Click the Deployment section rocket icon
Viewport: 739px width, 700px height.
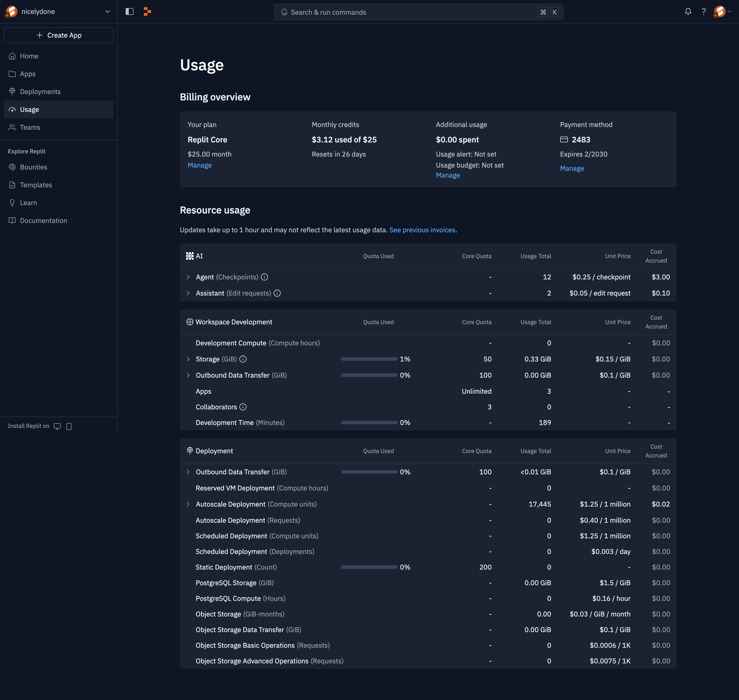click(190, 451)
